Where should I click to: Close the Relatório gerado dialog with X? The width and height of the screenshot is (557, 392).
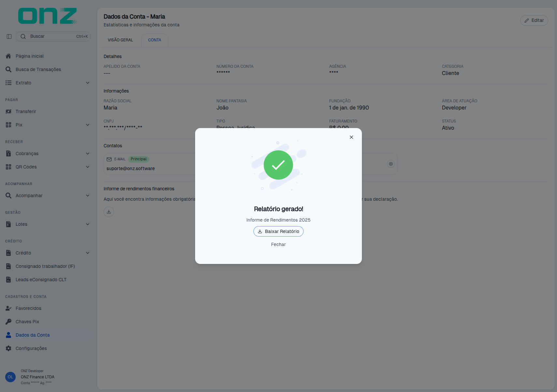(x=351, y=137)
